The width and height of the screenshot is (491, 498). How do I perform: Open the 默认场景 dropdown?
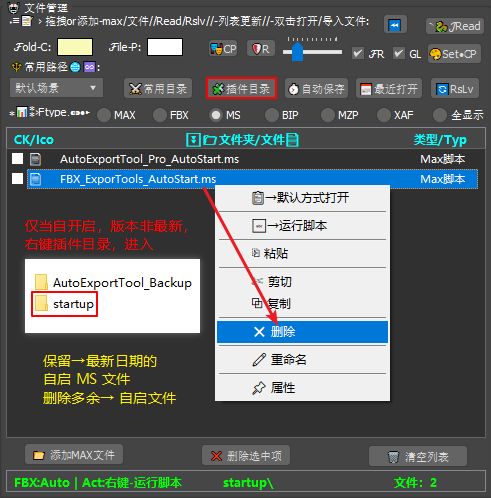(x=56, y=88)
